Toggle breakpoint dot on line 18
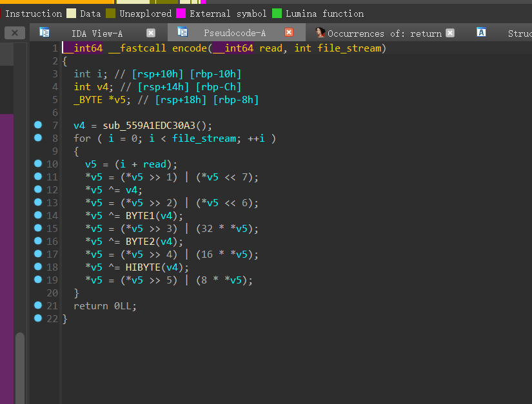This screenshot has height=404, width=532. pos(38,266)
